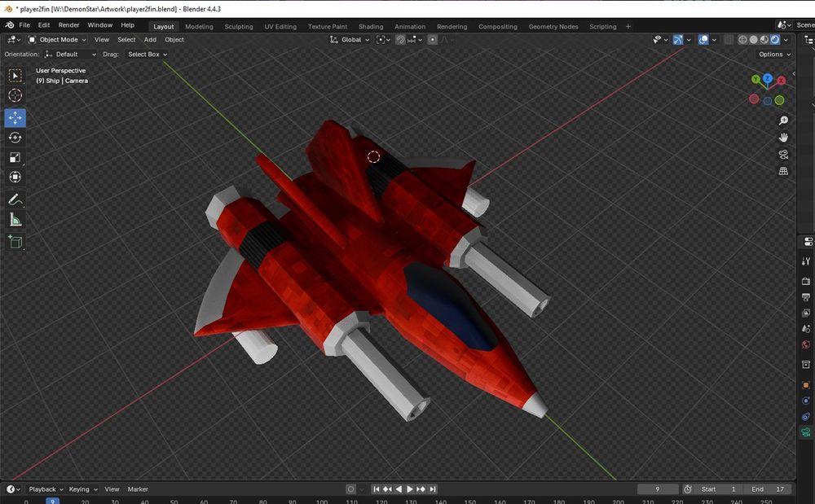Open the editor type dropdown in viewport header
This screenshot has width=815, height=504.
point(14,39)
